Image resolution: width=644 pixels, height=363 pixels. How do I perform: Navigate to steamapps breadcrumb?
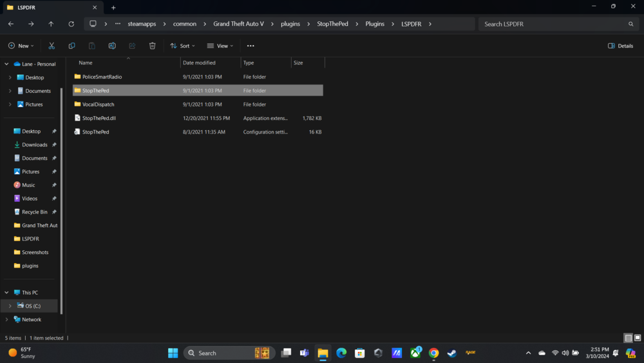(142, 24)
